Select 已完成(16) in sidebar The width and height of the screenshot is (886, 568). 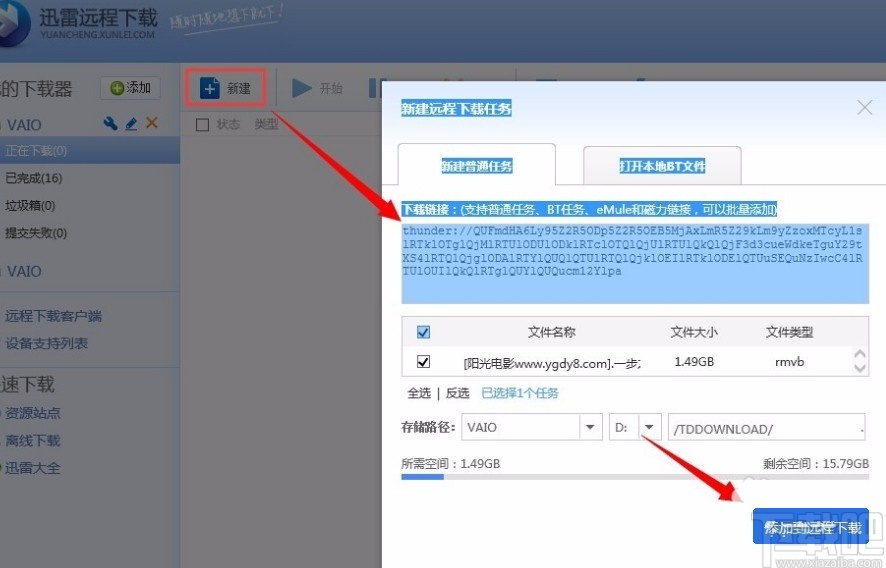click(x=33, y=178)
